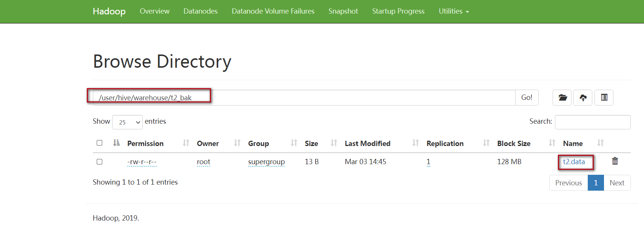Open the Datanodes tab

click(200, 11)
